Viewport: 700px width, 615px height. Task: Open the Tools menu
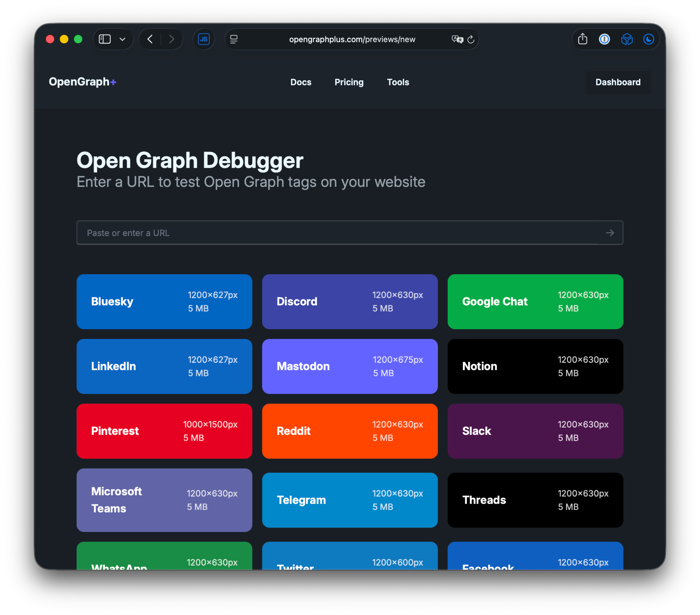pos(398,82)
